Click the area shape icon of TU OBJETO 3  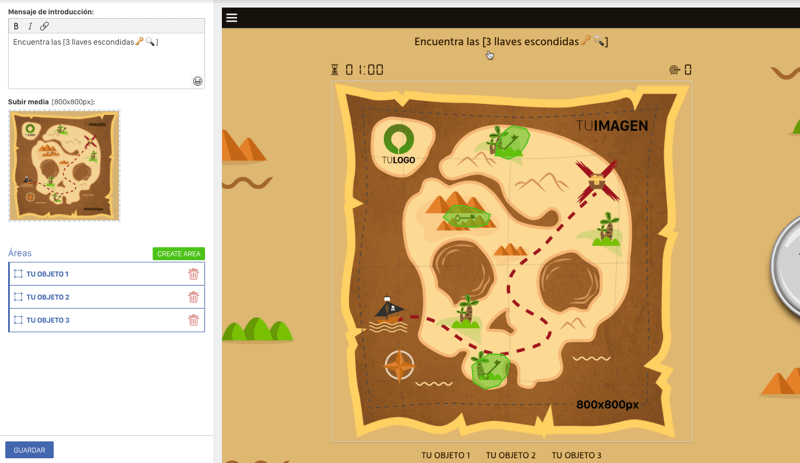click(18, 320)
